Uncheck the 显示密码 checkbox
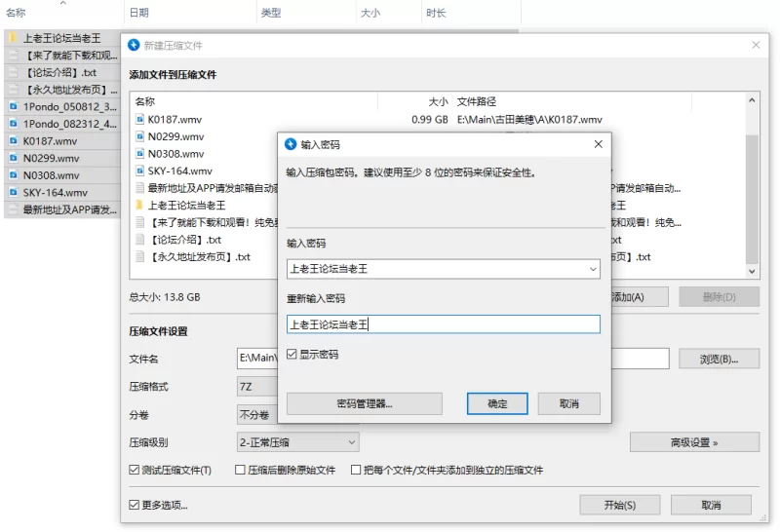This screenshot has width=780, height=532. [x=292, y=355]
